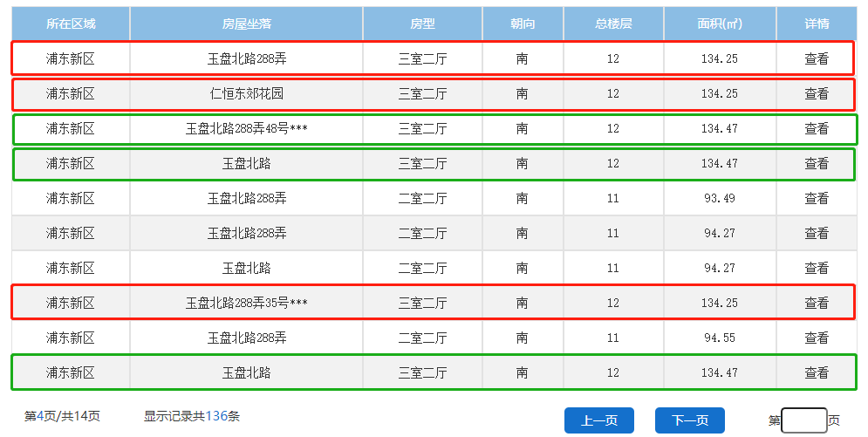Image resolution: width=868 pixels, height=437 pixels.
Task: Select the 仁恒东郊花园 address cell
Action: 246,93
